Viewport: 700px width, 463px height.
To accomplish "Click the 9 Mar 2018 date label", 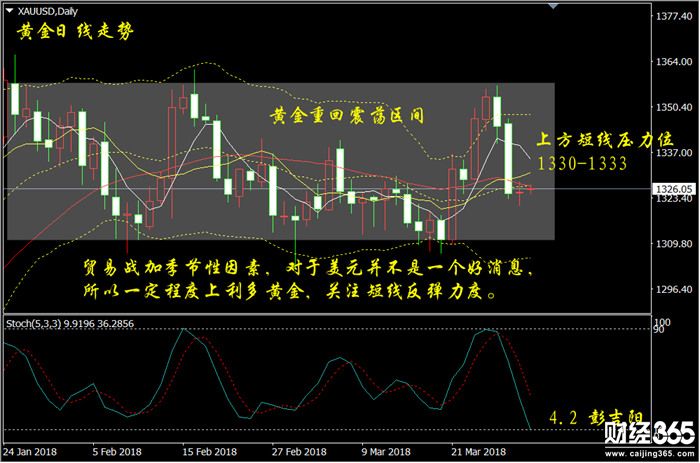I will point(386,452).
